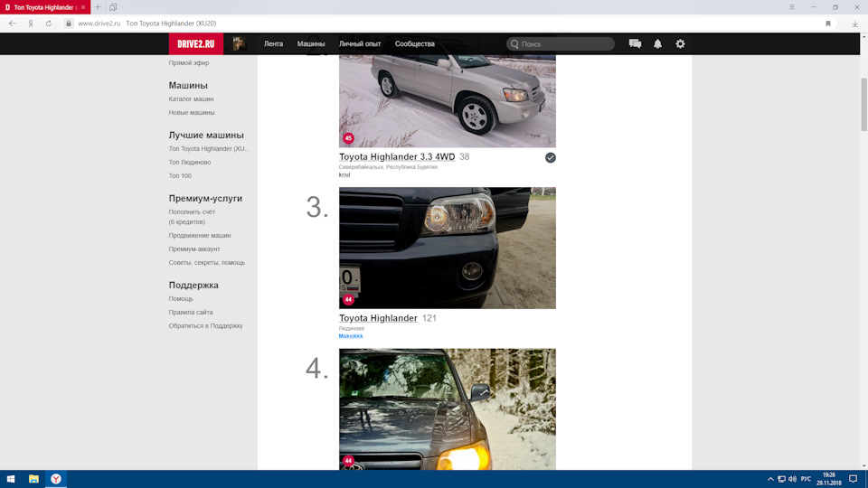The height and width of the screenshot is (488, 868).
Task: Open the volume control in system tray
Action: click(x=792, y=479)
